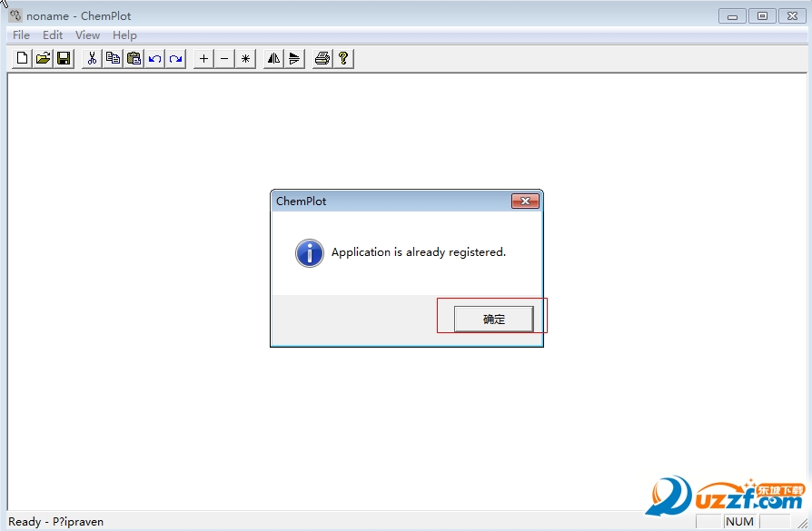
Task: Flip horizontally with the mirror icon
Action: [x=273, y=59]
